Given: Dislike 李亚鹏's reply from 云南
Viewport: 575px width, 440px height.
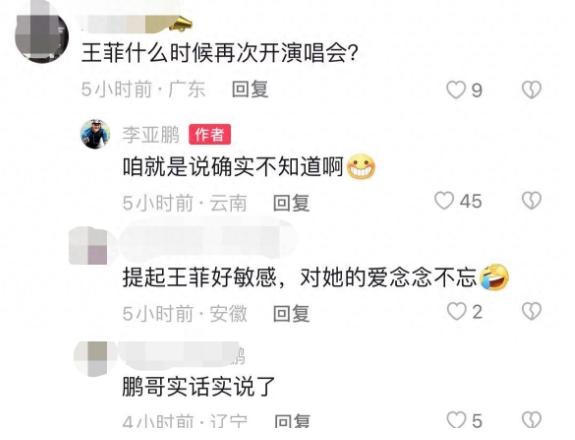Looking at the screenshot, I should click(531, 201).
